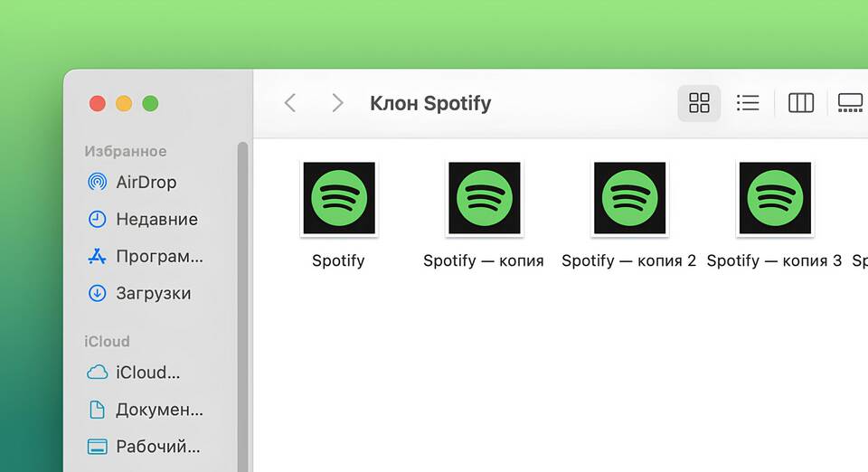868x472 pixels.
Task: Switch to column view
Action: [801, 103]
